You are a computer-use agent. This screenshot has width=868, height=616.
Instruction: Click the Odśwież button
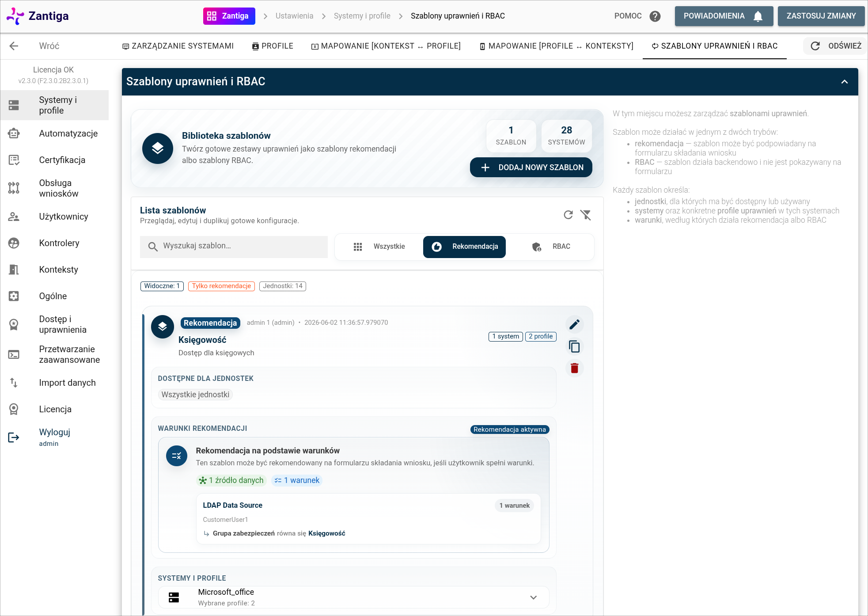835,46
